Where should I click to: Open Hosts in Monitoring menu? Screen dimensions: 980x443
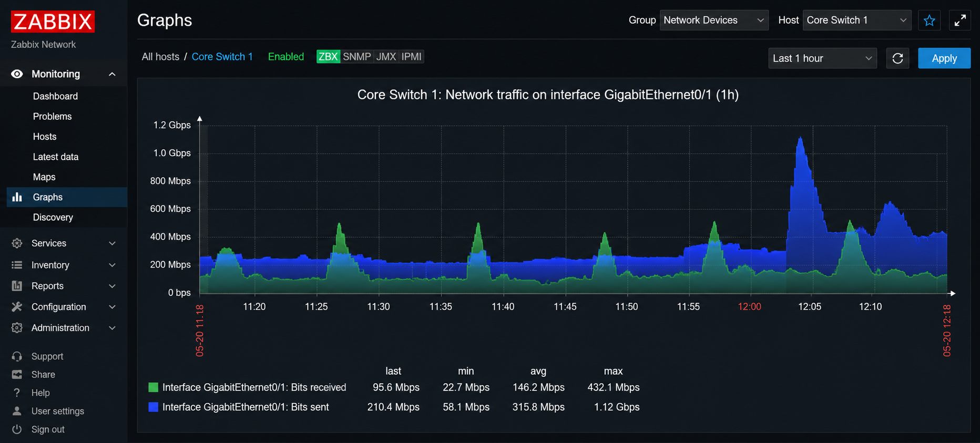45,137
